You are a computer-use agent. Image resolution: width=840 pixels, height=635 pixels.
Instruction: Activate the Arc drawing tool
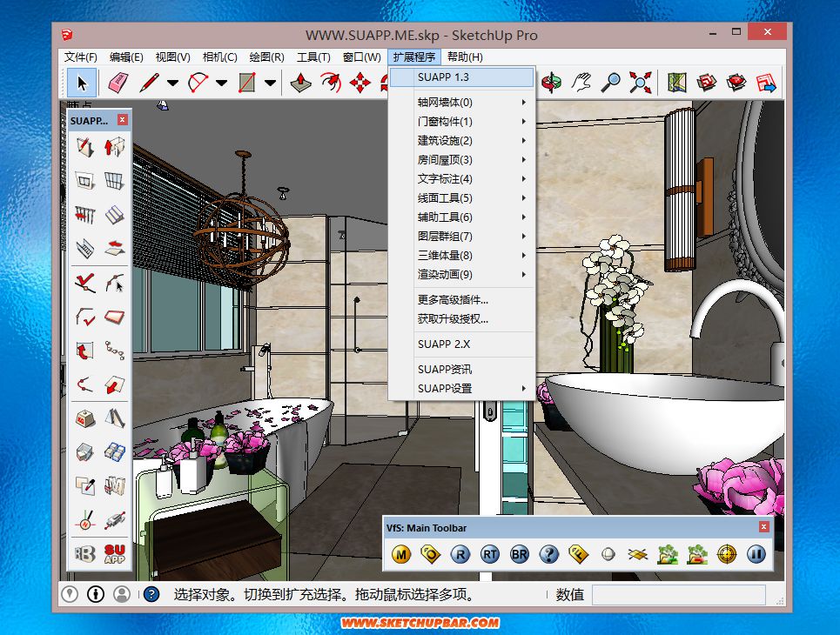(198, 83)
